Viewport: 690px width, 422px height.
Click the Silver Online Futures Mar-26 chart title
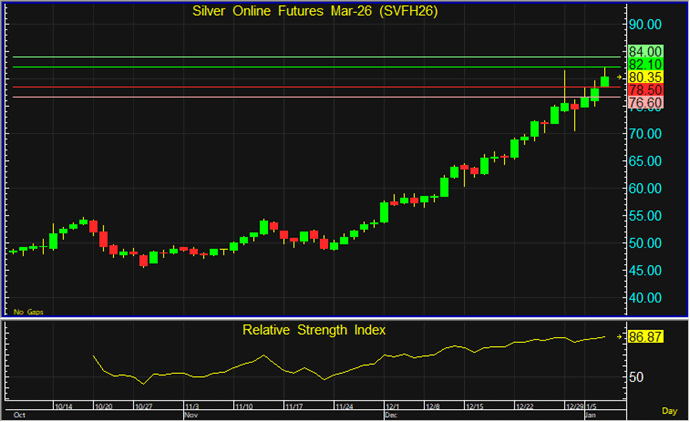pos(316,12)
